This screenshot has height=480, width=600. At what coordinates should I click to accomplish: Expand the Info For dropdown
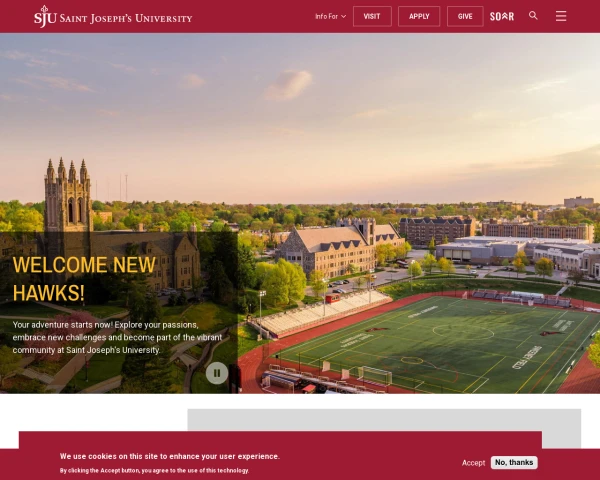(x=331, y=16)
